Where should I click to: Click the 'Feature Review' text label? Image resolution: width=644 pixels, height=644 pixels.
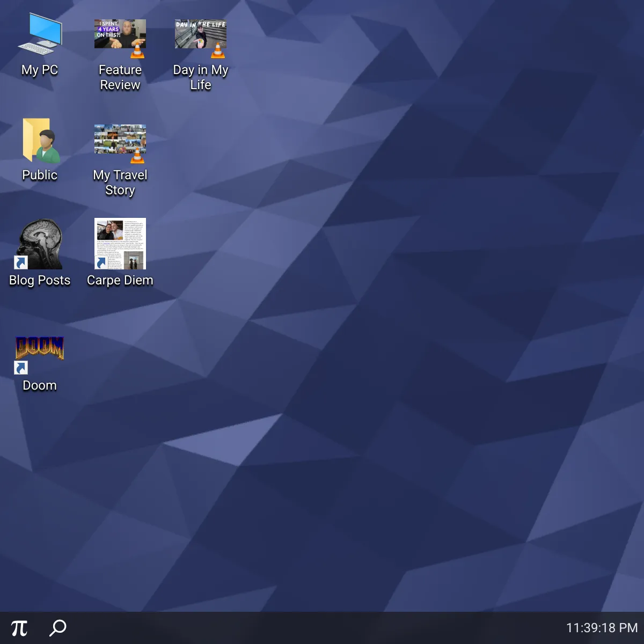[x=120, y=77]
